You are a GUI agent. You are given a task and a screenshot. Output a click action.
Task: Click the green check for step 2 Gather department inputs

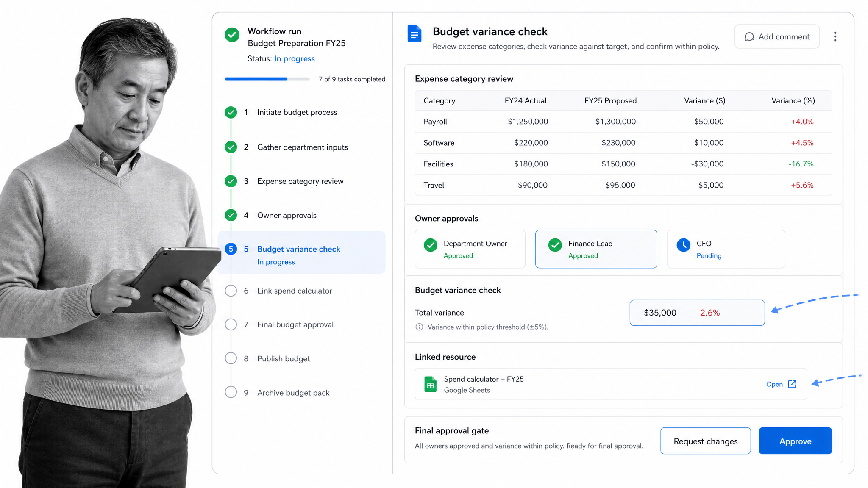[x=231, y=147]
